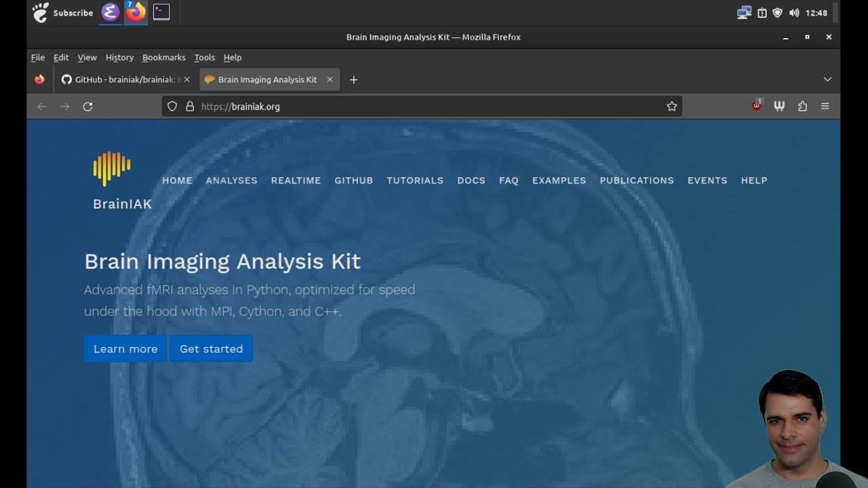Open the volume speaker tray icon

[794, 13]
